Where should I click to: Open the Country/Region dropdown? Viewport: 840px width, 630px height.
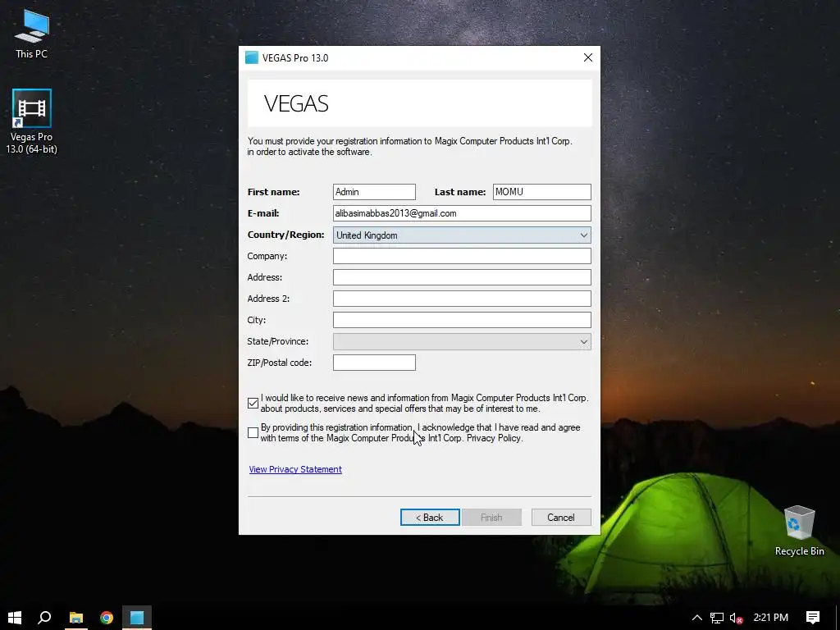click(x=462, y=235)
